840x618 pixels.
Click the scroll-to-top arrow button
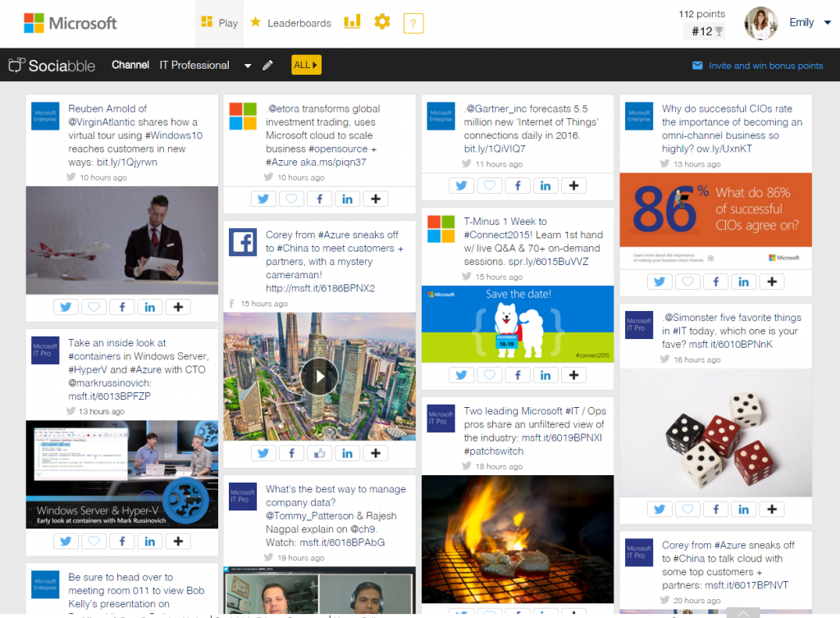[x=743, y=612]
